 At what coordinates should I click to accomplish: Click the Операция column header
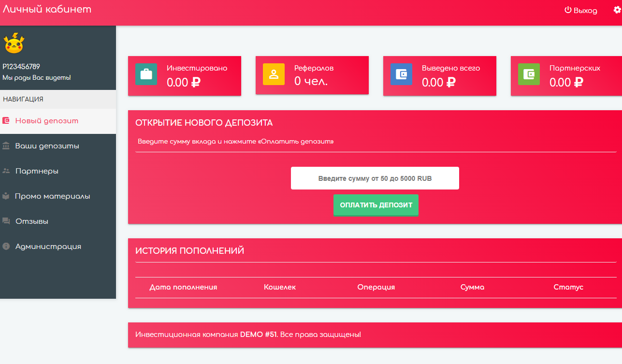pyautogui.click(x=376, y=287)
